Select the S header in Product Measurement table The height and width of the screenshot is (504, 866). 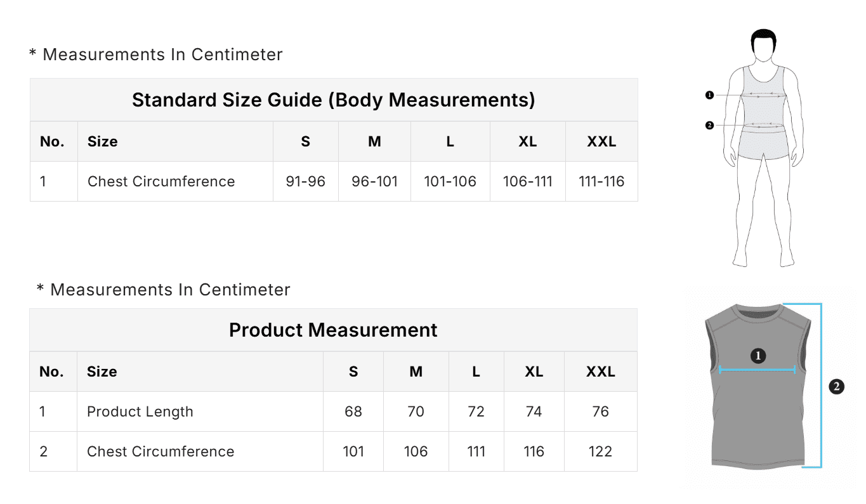pyautogui.click(x=353, y=372)
